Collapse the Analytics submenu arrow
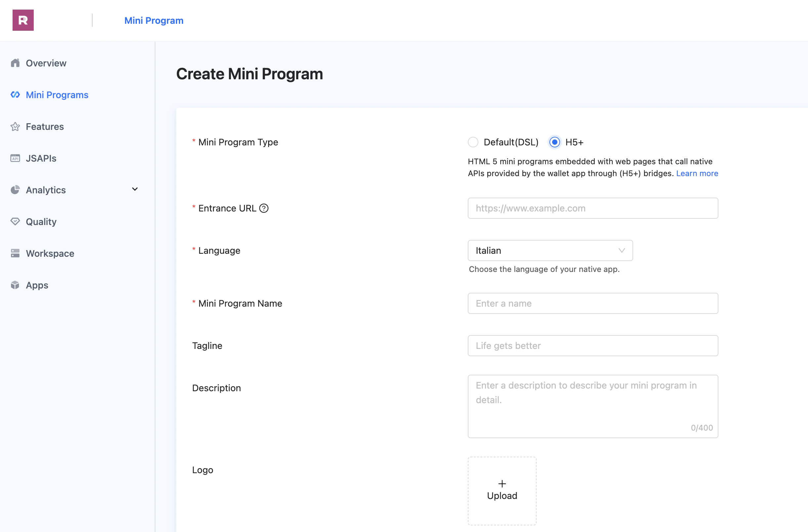Viewport: 808px width, 532px height. point(135,189)
